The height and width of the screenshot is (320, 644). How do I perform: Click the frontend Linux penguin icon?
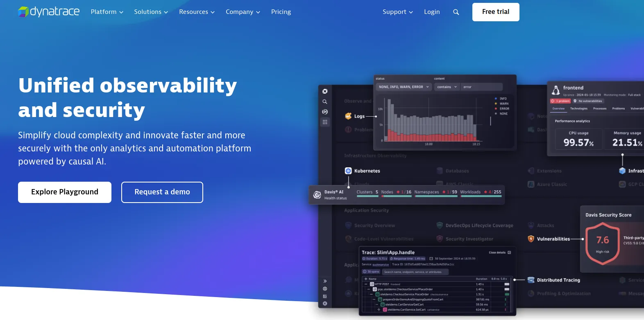click(556, 90)
